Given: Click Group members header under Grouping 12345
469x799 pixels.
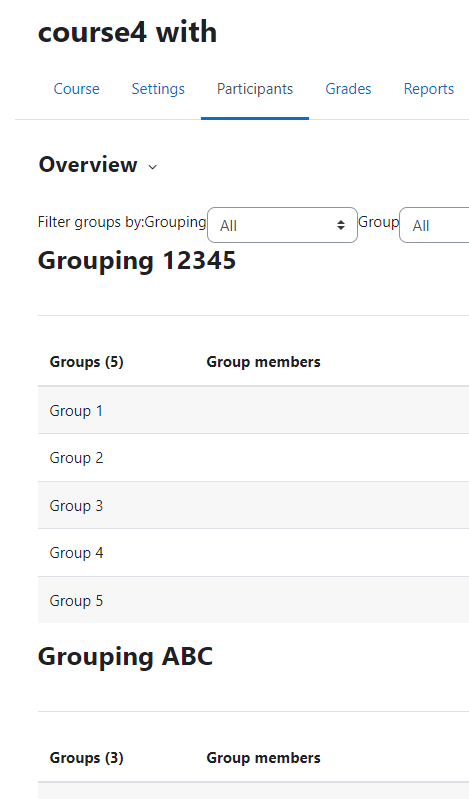Looking at the screenshot, I should click(264, 362).
